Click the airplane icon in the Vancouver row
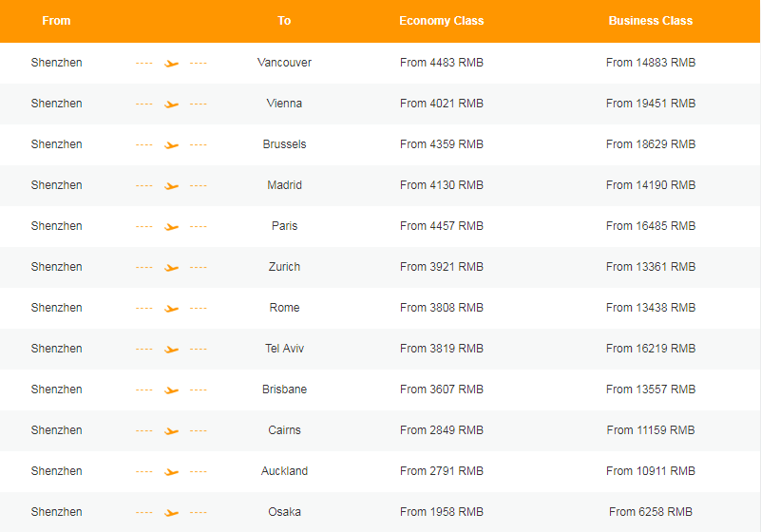Image resolution: width=761 pixels, height=532 pixels. 171,64
